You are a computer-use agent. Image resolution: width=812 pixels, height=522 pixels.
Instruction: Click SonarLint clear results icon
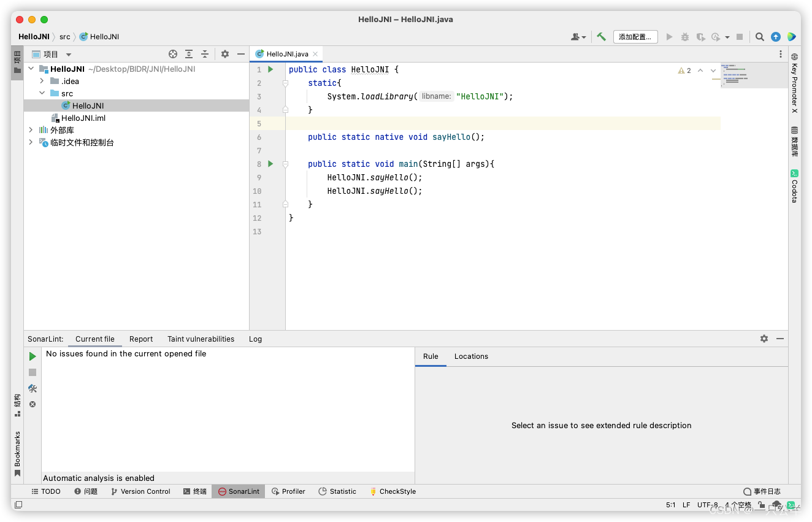click(x=33, y=404)
